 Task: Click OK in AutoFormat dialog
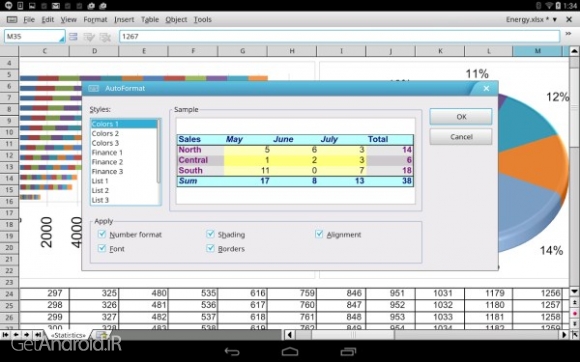click(x=461, y=117)
